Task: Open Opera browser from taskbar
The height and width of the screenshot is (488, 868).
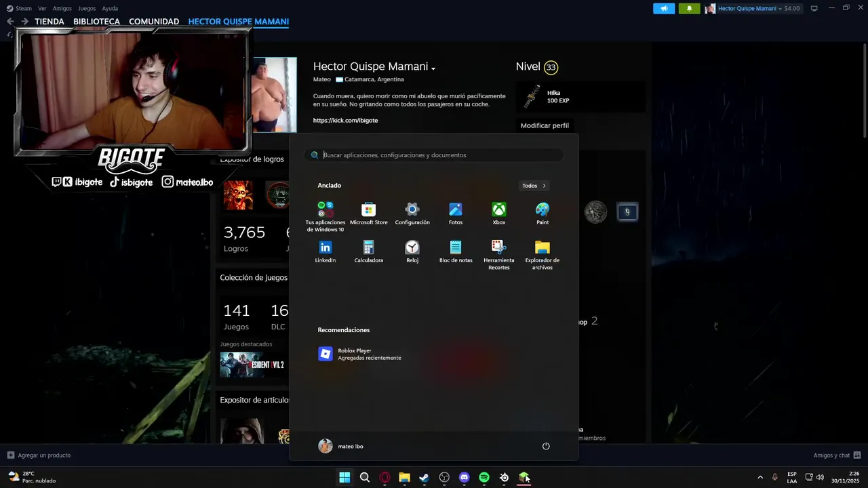Action: point(384,478)
